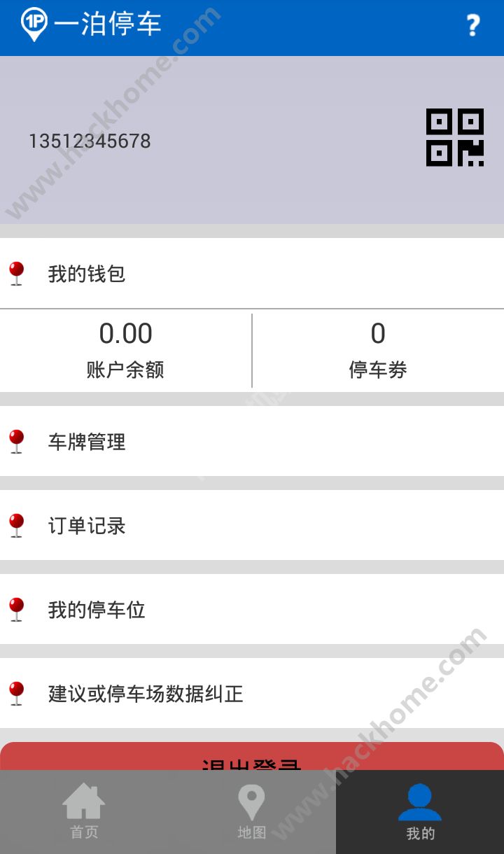This screenshot has width=504, height=854.
Task: Tap the help question mark icon
Action: point(473,26)
